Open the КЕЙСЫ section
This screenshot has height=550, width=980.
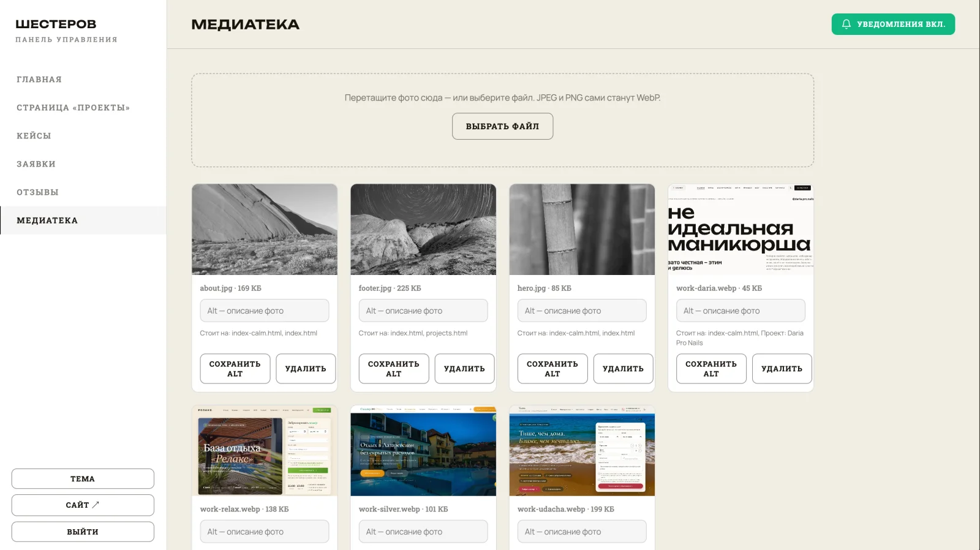(34, 136)
